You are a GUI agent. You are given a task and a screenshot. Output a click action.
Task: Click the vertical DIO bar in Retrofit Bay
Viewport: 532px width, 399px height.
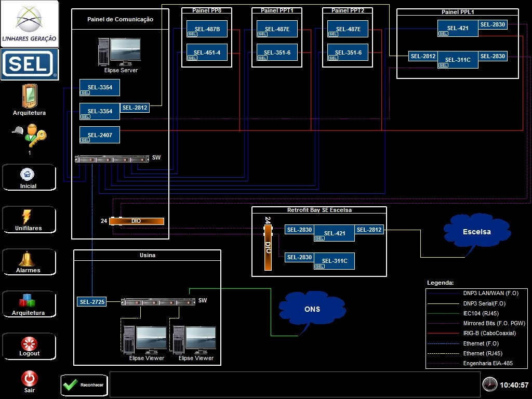pos(268,247)
